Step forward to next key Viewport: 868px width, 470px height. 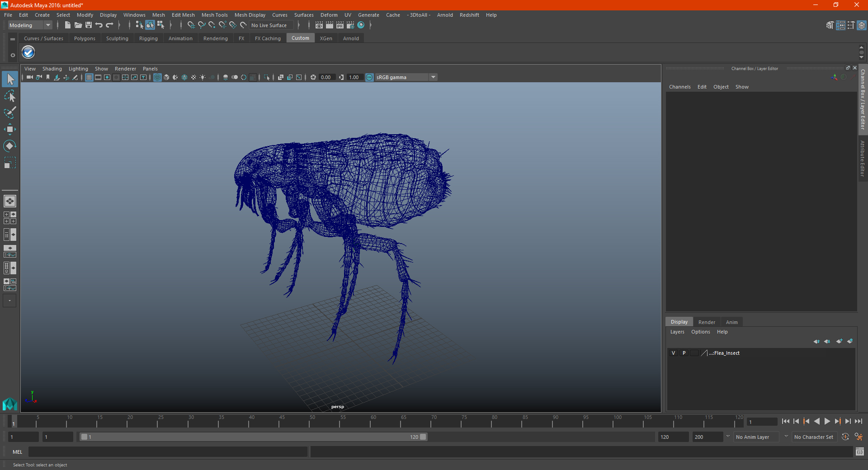click(838, 421)
